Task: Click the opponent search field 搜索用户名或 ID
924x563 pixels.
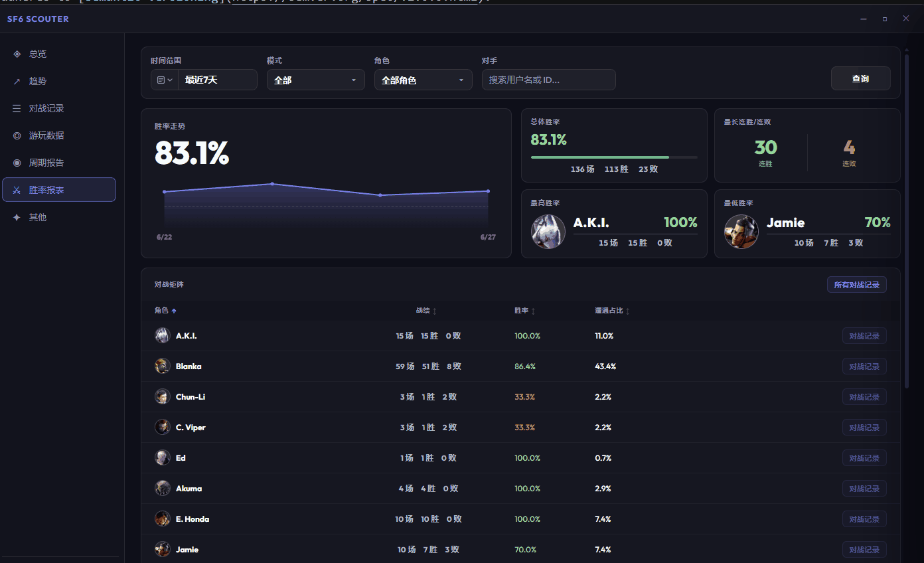Action: (549, 80)
